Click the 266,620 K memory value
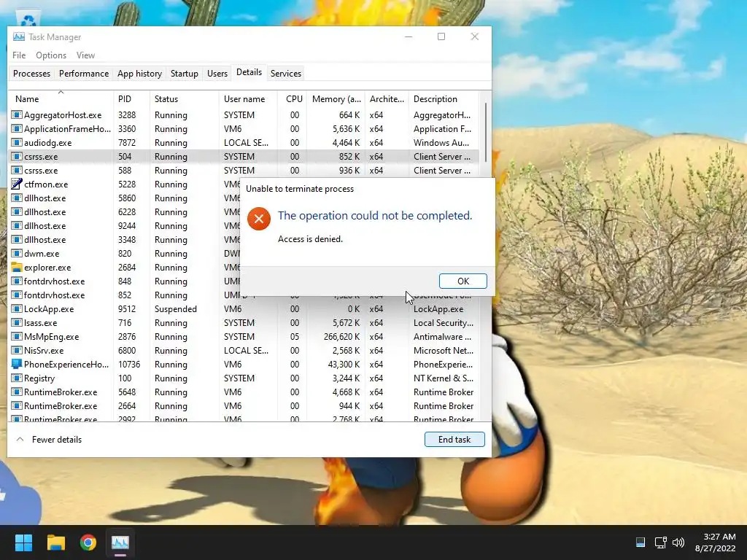The height and width of the screenshot is (560, 747). [x=341, y=336]
